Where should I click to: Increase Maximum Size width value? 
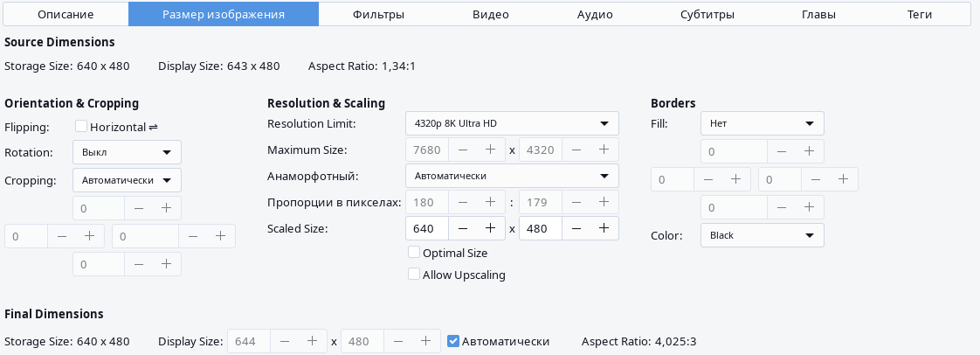tap(491, 150)
